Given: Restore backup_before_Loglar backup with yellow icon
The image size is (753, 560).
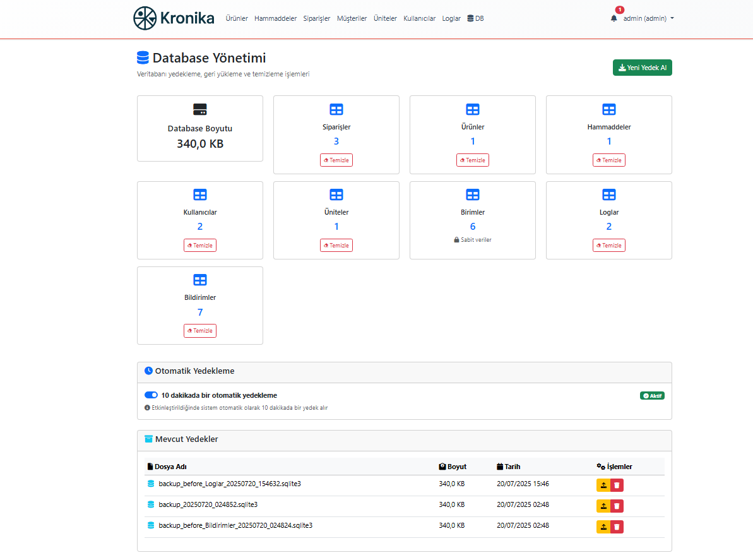Looking at the screenshot, I should tap(603, 485).
